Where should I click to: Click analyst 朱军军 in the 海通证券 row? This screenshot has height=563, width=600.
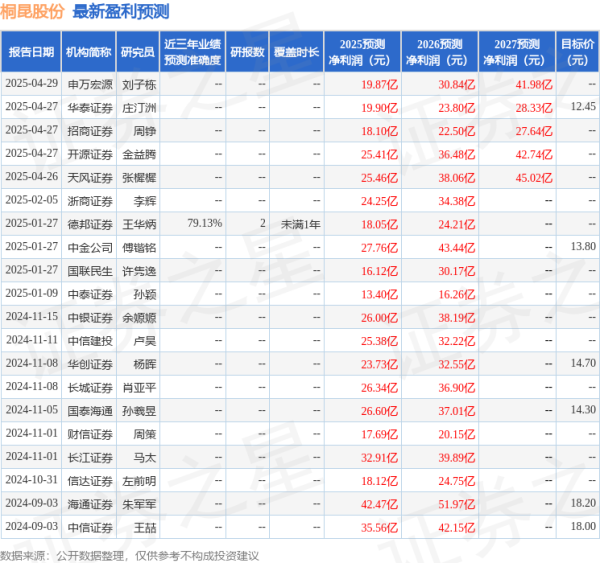[x=138, y=503]
